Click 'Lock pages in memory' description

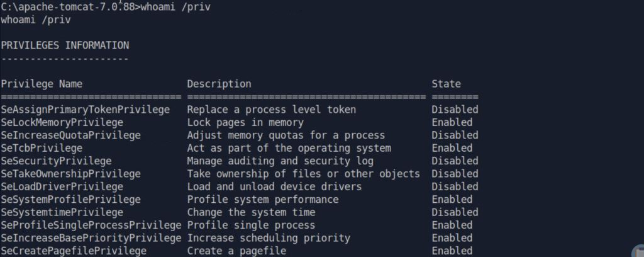pos(245,123)
